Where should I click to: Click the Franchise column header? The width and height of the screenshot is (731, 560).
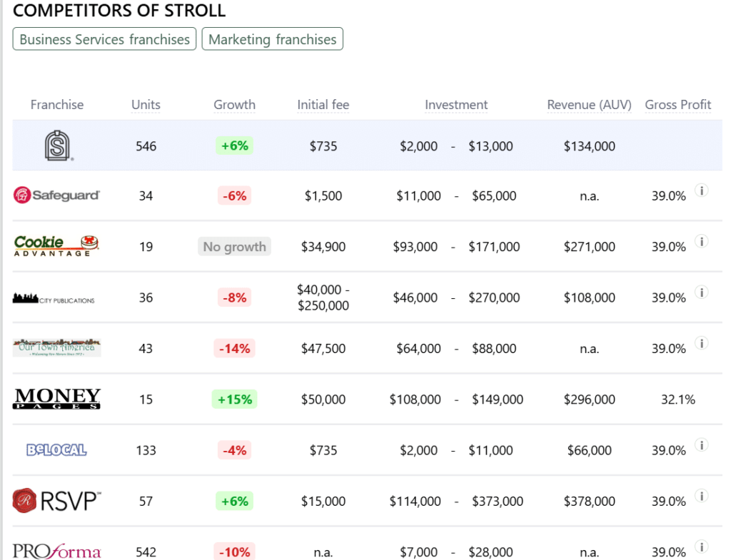pos(57,105)
